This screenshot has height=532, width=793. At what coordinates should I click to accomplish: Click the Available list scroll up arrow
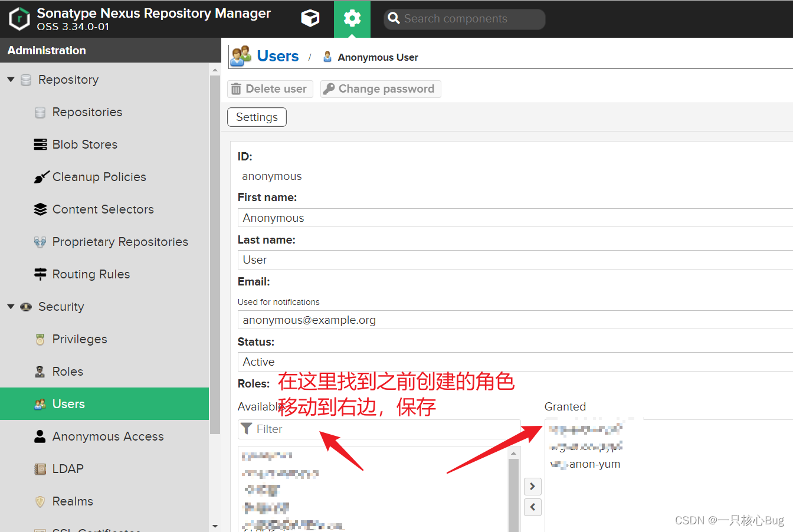[x=514, y=453]
